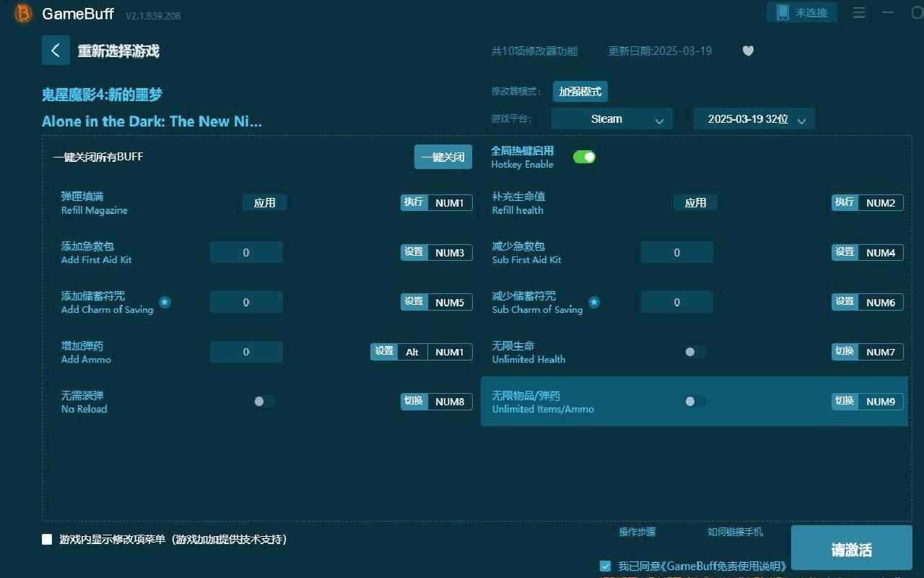Screen dimensions: 924x578
Task: Click Add Ammo value field
Action: (x=246, y=352)
